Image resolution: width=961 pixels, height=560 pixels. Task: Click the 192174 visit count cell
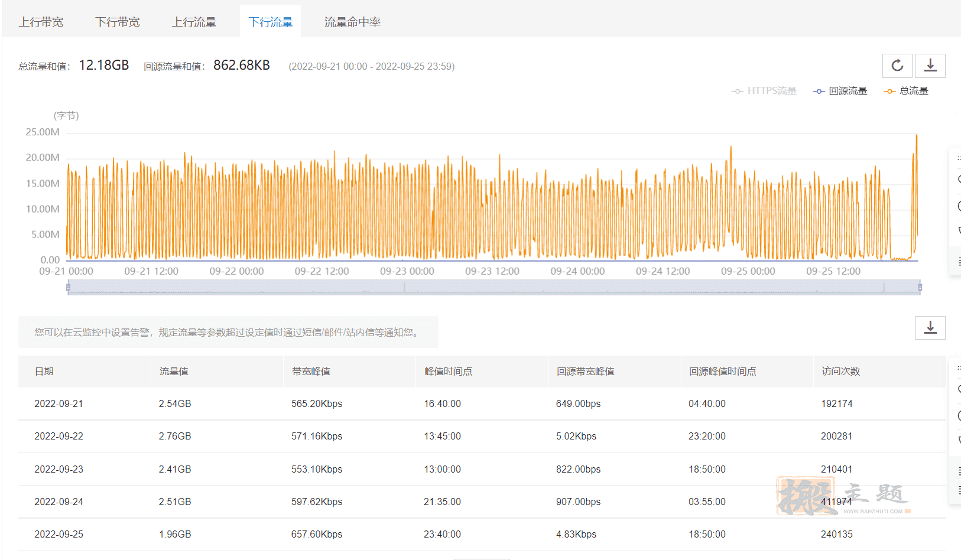(x=837, y=404)
